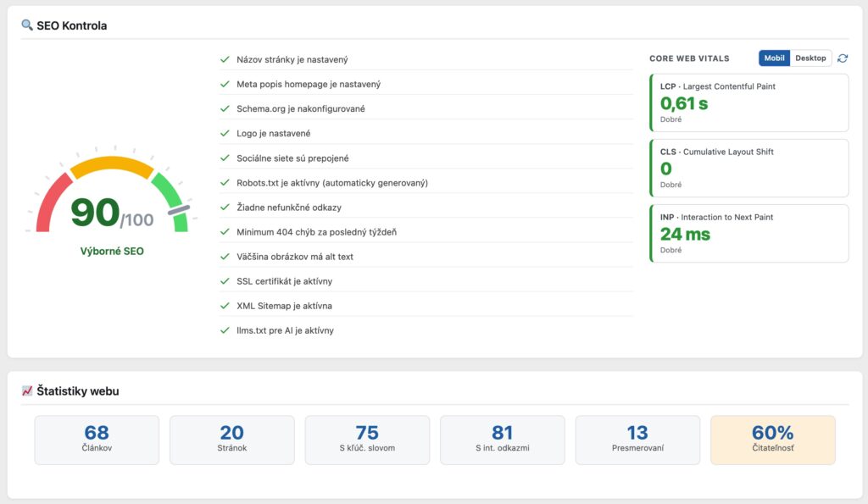
Task: Click checkmark beside Robots.txt je aktívny
Action: coord(225,183)
